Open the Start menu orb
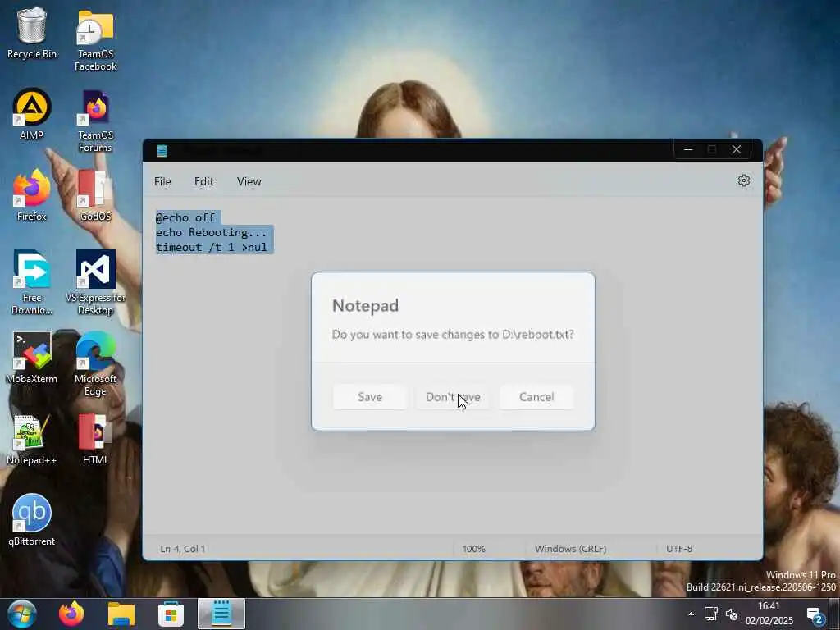 [x=22, y=614]
